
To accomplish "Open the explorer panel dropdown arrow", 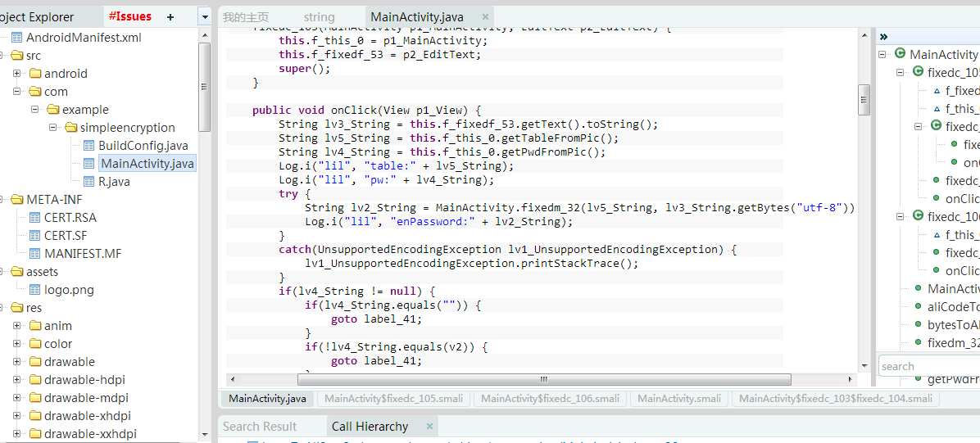I will [x=204, y=17].
